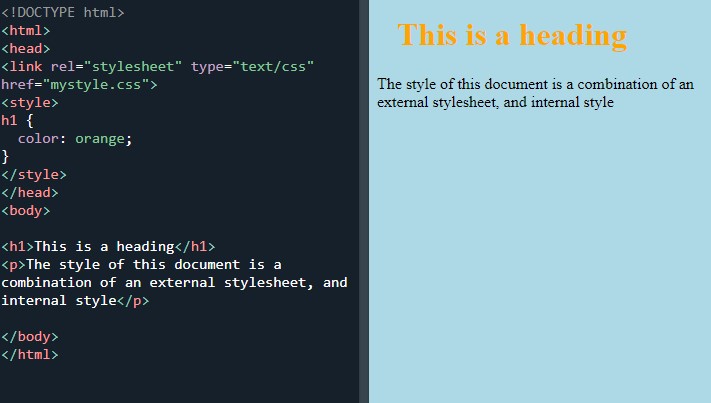Screen dimensions: 711x403
Task: Click the closing curly brace of h1 rule
Action: (x=5, y=157)
